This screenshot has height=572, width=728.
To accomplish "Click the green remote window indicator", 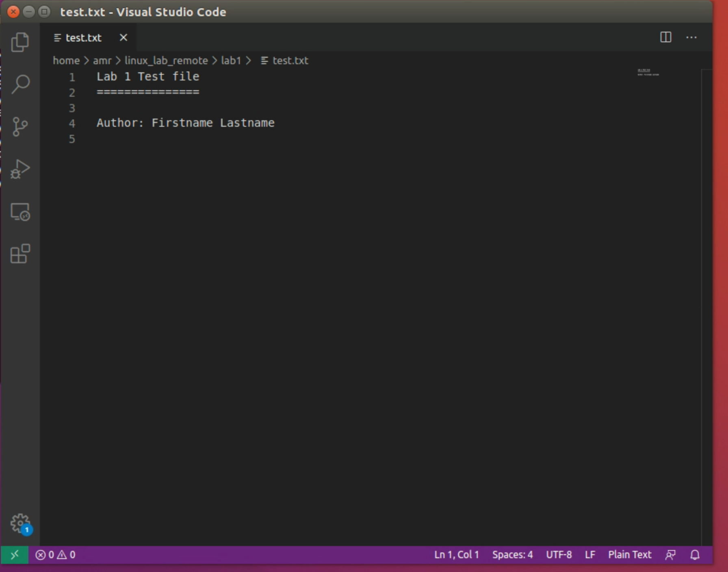I will (x=15, y=555).
